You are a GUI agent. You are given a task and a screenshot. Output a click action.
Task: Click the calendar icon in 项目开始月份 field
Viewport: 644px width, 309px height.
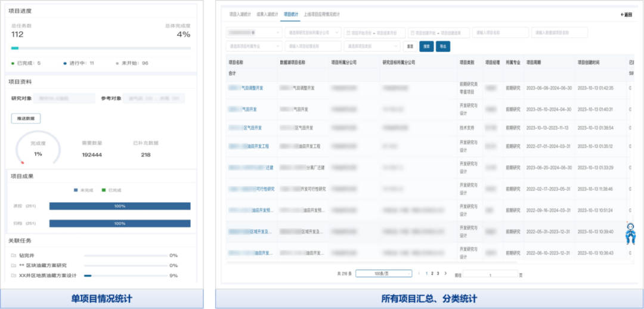(348, 33)
